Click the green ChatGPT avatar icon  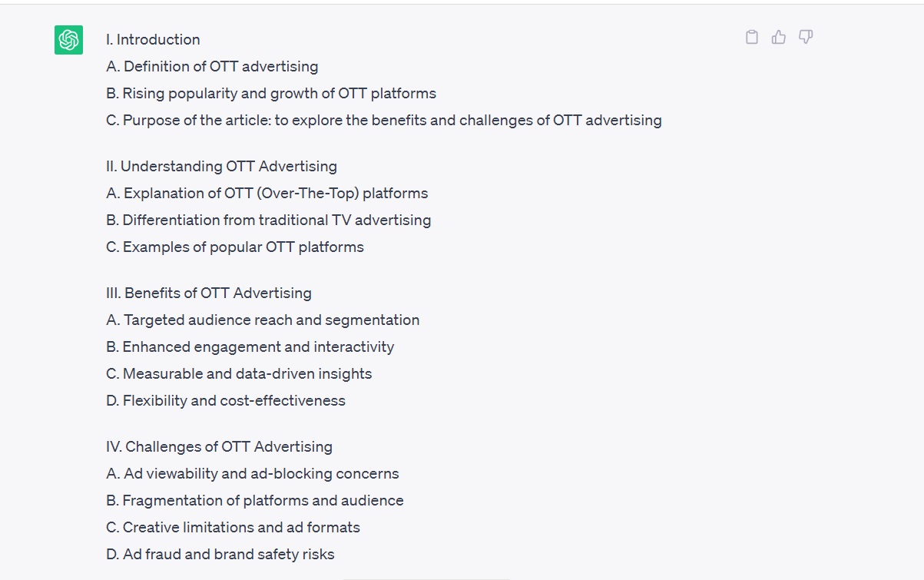pyautogui.click(x=68, y=40)
